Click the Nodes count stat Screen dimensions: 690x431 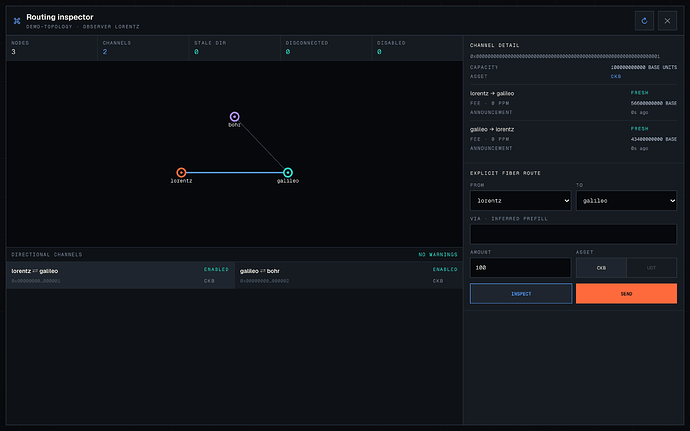52,48
